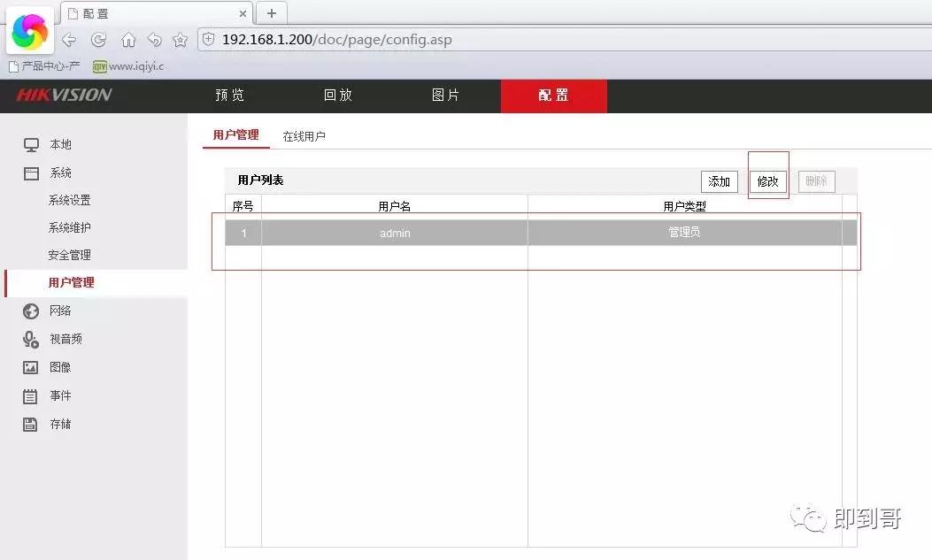Refresh the page with the browser reload icon
This screenshot has width=932, height=560.
(x=98, y=40)
